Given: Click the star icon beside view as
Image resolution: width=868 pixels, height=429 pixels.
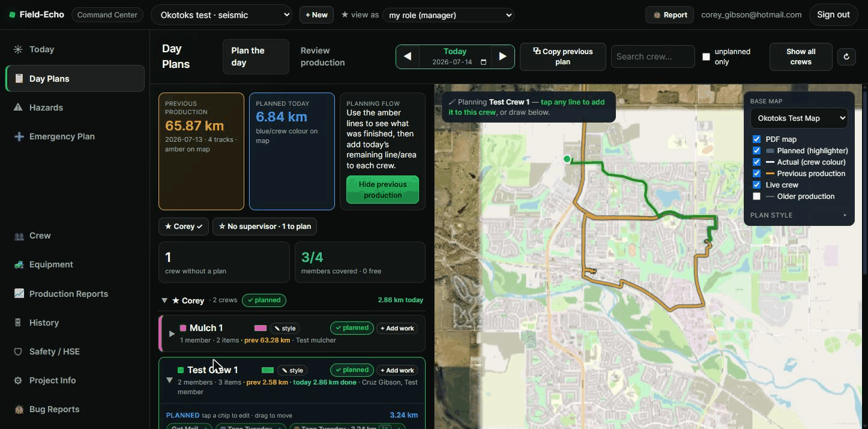Looking at the screenshot, I should click(x=345, y=14).
